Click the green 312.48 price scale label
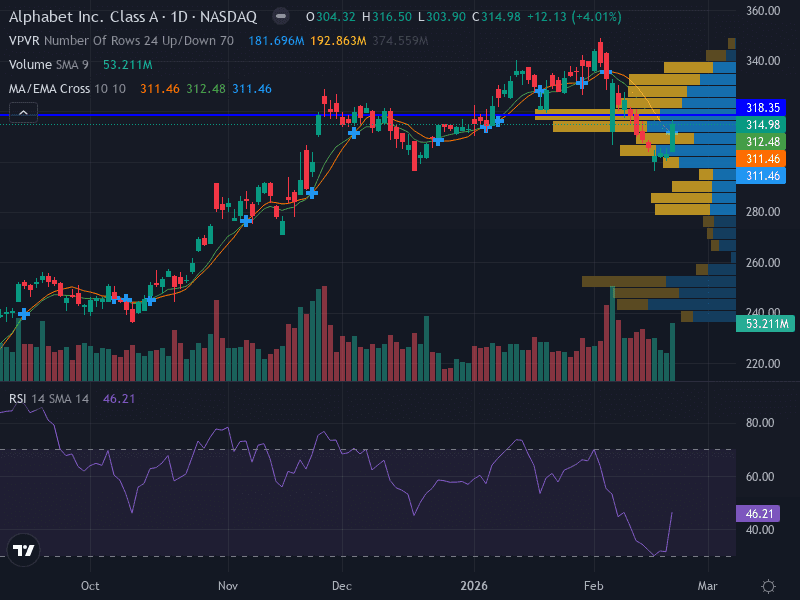Image resolution: width=800 pixels, height=600 pixels. [x=761, y=141]
